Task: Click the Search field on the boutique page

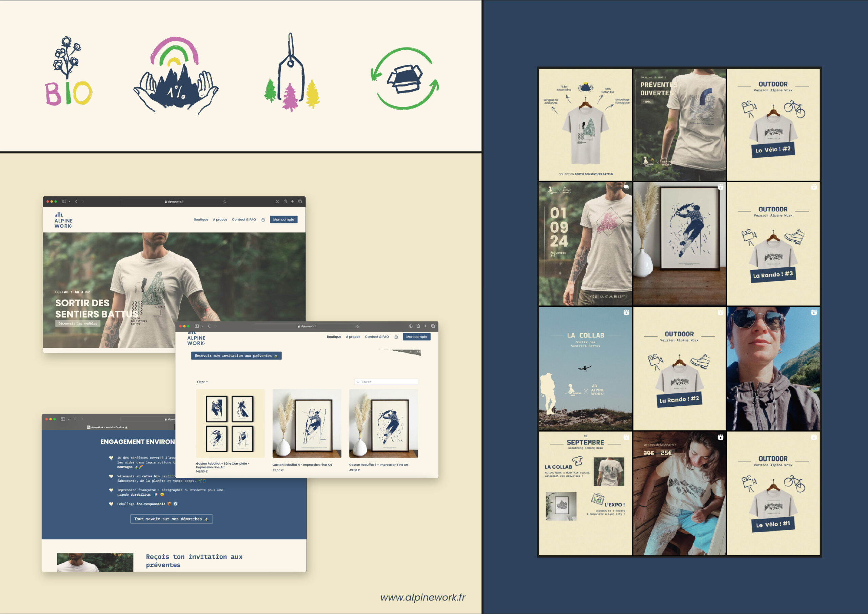Action: 387,382
